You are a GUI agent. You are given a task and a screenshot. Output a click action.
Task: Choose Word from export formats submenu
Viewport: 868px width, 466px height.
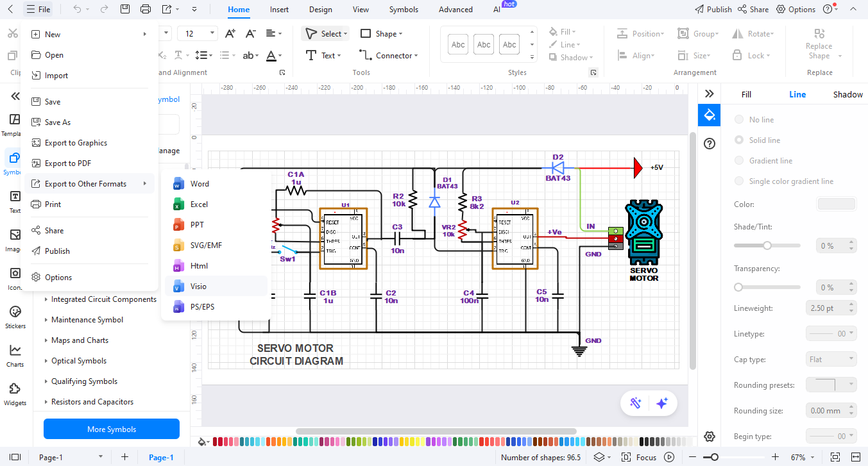[216, 184]
